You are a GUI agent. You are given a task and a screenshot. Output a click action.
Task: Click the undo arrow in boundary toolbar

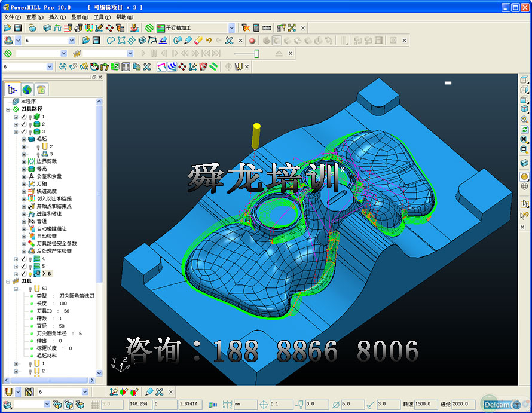209,41
